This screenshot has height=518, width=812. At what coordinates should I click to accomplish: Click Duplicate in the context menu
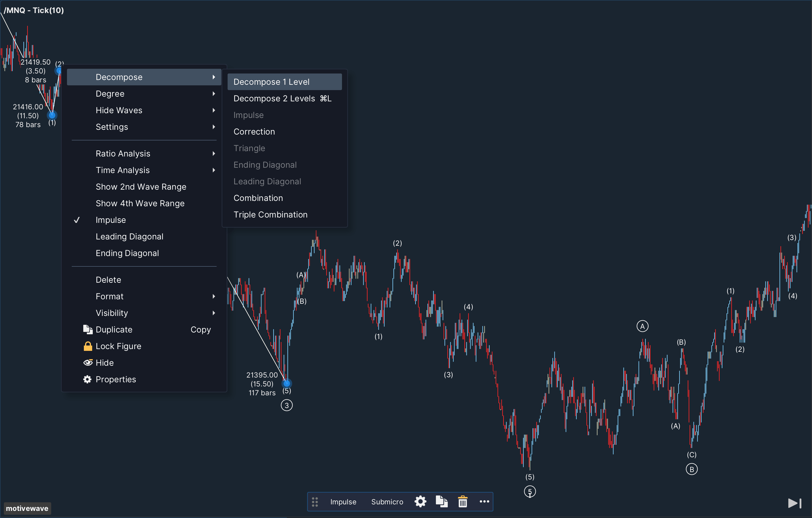[x=114, y=330]
